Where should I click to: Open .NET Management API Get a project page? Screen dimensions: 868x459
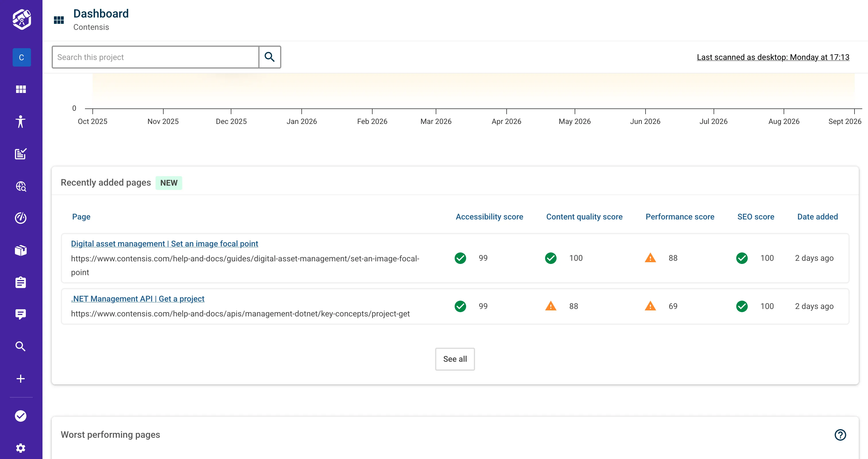[x=138, y=299]
